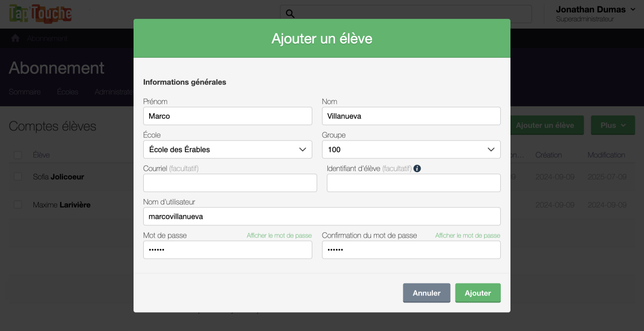Show password for Confirmation du mot de passe
The image size is (644, 331).
(467, 236)
